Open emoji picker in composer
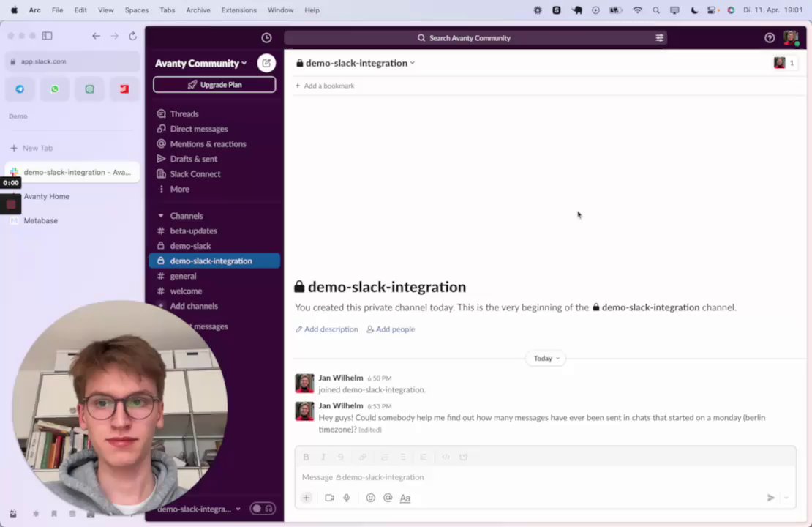This screenshot has height=527, width=812. click(370, 498)
